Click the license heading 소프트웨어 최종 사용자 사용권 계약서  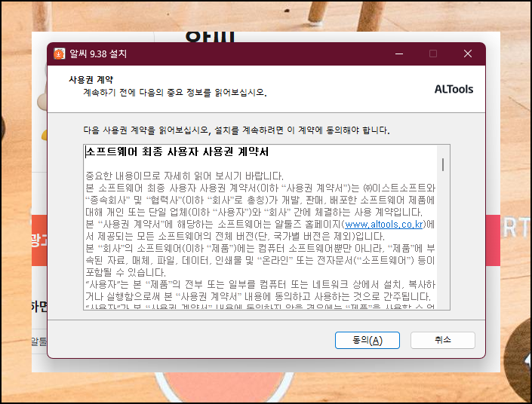coord(177,151)
